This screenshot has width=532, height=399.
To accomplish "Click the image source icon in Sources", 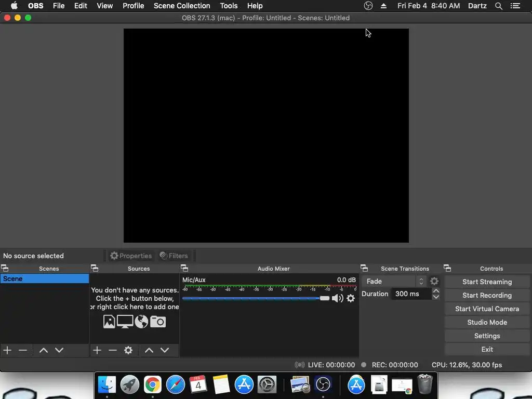I will (x=109, y=321).
